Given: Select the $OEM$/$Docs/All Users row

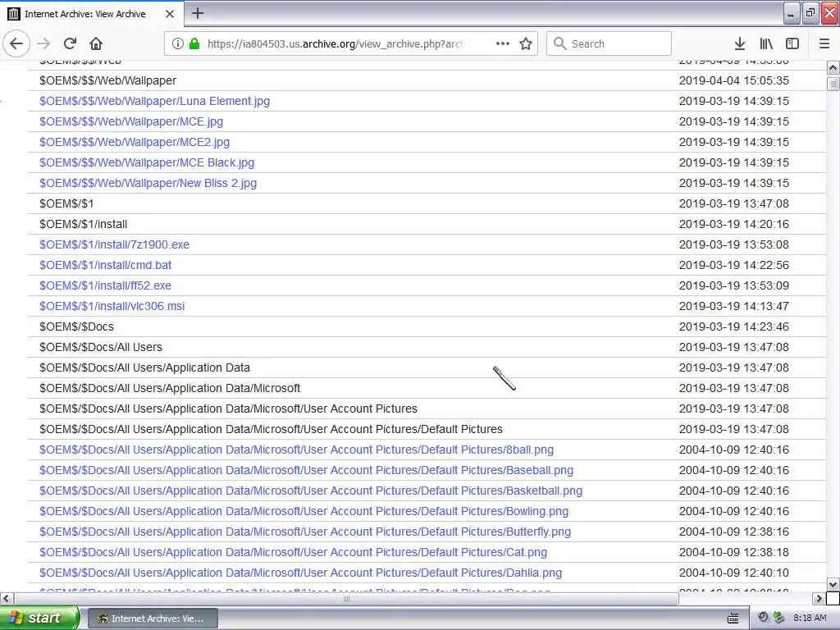Looking at the screenshot, I should click(427, 347).
